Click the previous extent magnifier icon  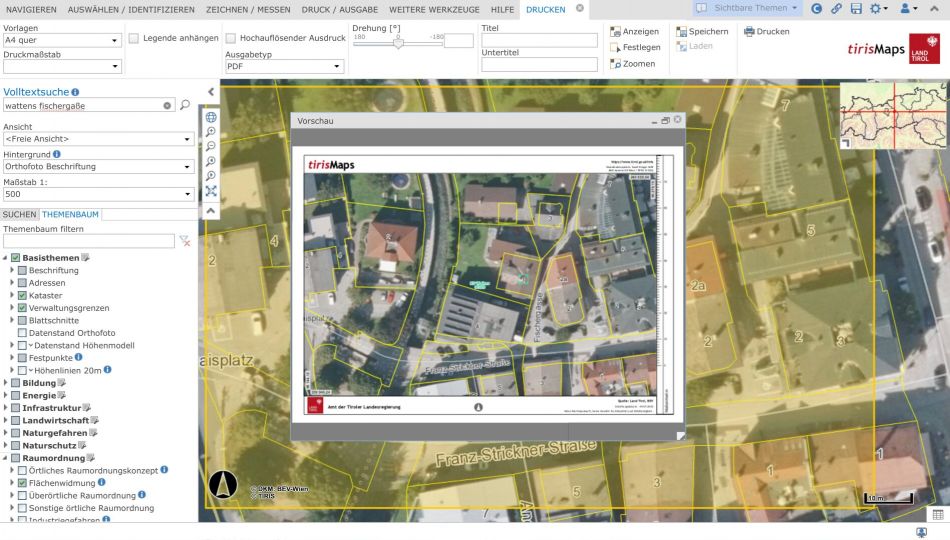coord(211,161)
